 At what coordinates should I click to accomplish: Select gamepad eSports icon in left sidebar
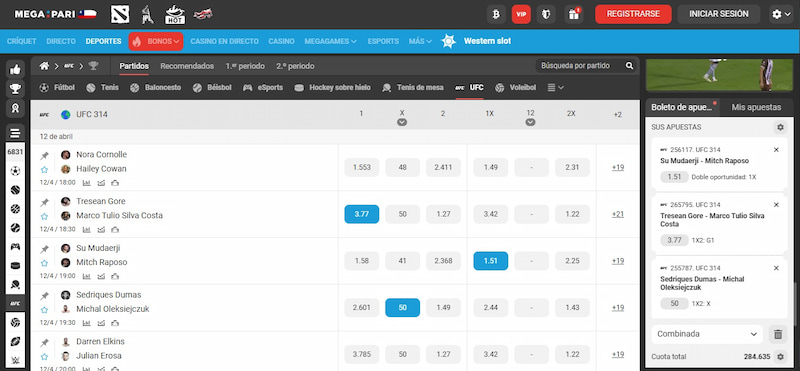coord(15,246)
